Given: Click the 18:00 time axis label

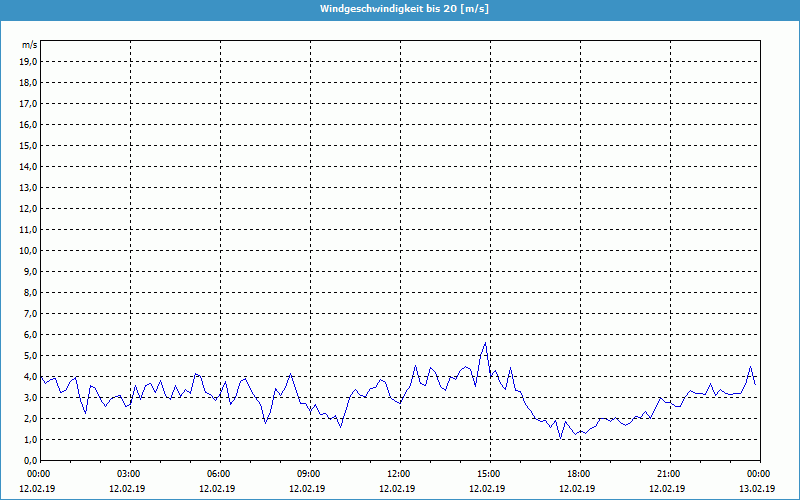Looking at the screenshot, I should [579, 474].
